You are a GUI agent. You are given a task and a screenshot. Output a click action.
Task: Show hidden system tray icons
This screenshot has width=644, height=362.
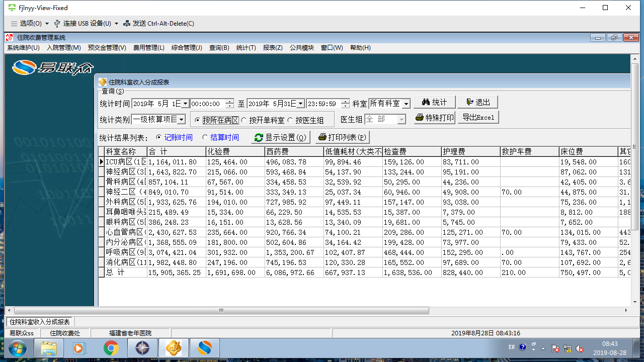pyautogui.click(x=543, y=348)
